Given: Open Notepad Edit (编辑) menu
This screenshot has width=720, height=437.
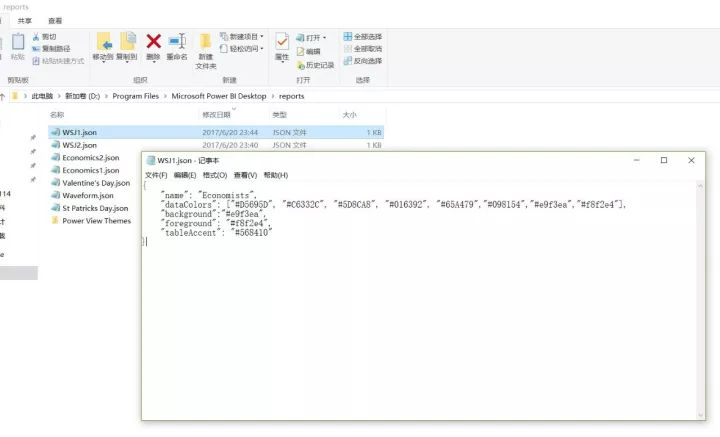Looking at the screenshot, I should [185, 175].
